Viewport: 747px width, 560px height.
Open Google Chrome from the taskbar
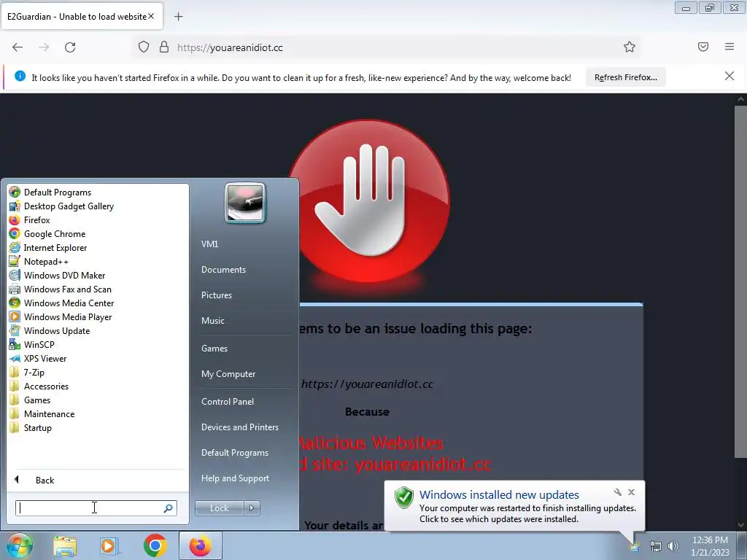(155, 546)
